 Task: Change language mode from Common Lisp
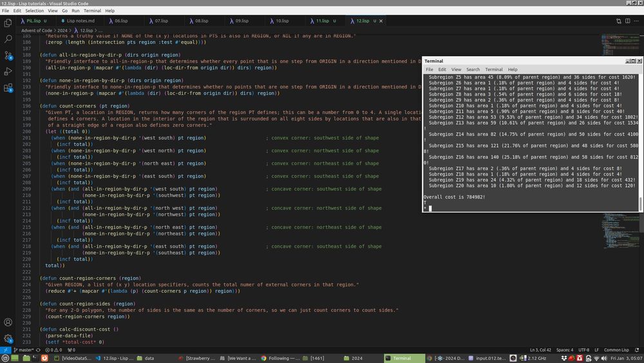[616, 349]
